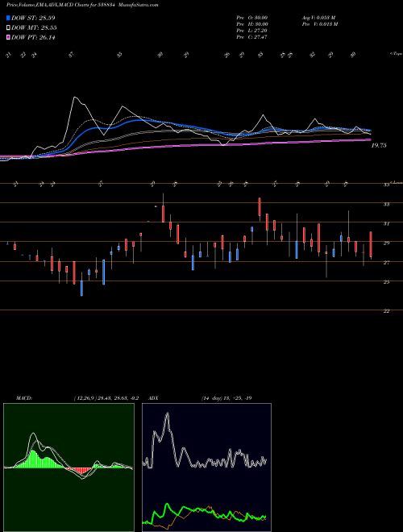Click the 35 price axis label
Viewport: 403px width, 532px height.
pyautogui.click(x=386, y=185)
